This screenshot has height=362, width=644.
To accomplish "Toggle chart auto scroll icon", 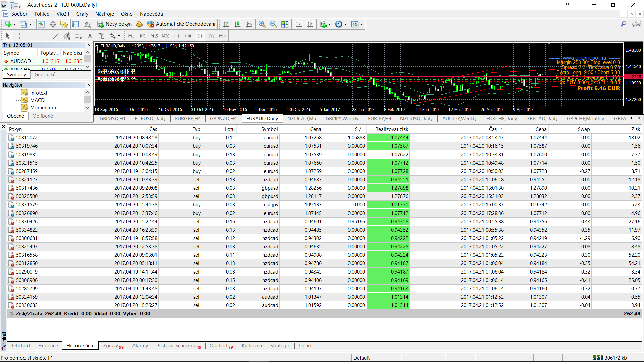I will click(x=299, y=24).
